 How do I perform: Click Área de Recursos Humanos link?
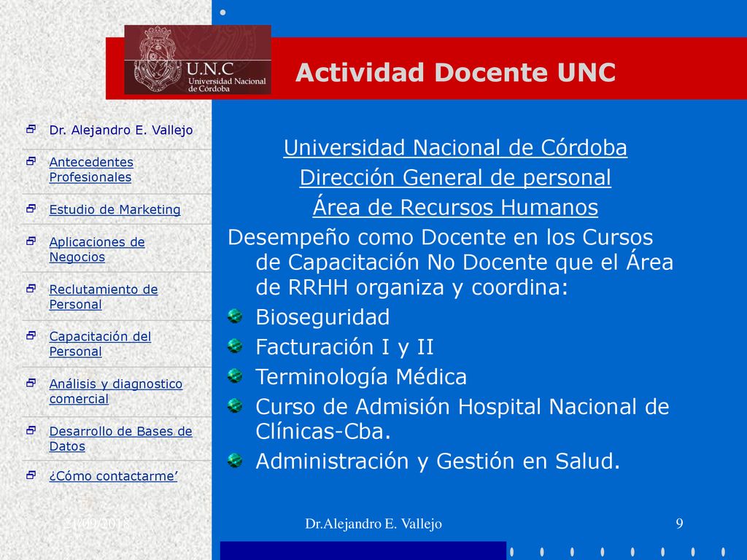click(455, 207)
